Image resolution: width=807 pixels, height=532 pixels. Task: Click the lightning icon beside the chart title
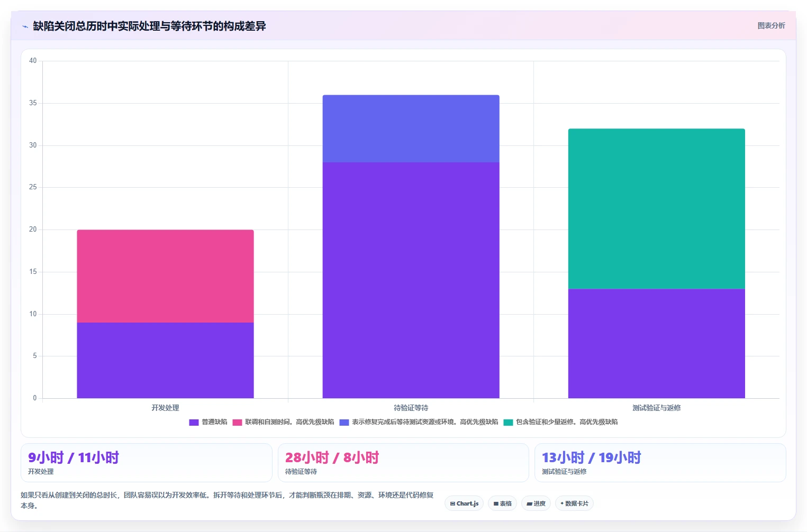[25, 26]
